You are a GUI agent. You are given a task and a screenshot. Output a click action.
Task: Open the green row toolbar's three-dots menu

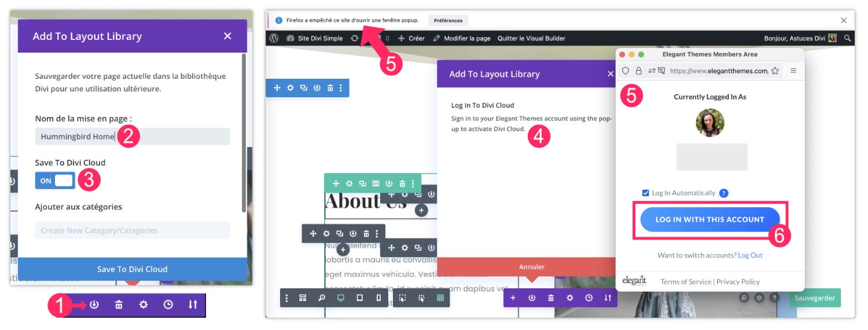[413, 184]
